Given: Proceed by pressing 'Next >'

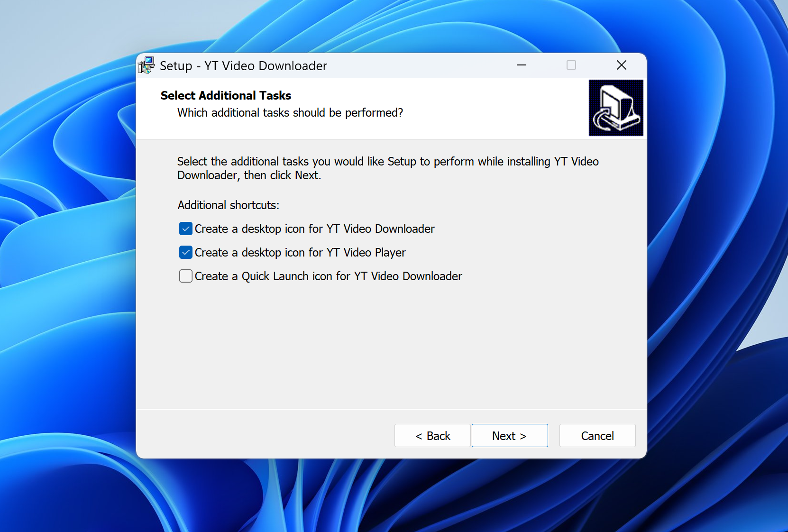Looking at the screenshot, I should pyautogui.click(x=510, y=436).
